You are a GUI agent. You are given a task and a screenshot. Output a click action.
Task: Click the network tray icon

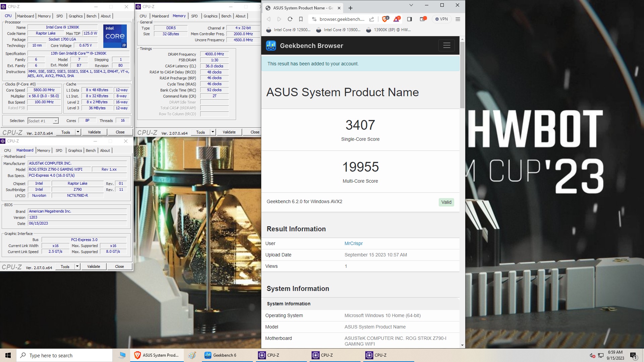(601, 355)
